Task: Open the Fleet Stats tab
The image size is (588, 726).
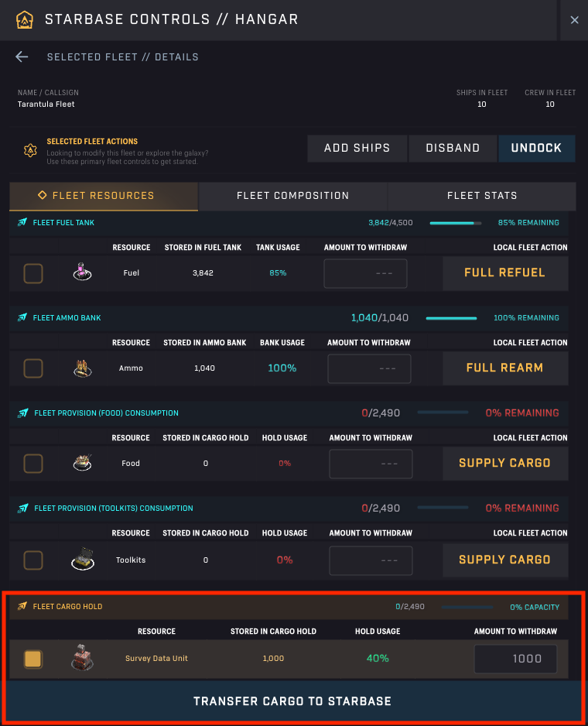Action: point(481,196)
